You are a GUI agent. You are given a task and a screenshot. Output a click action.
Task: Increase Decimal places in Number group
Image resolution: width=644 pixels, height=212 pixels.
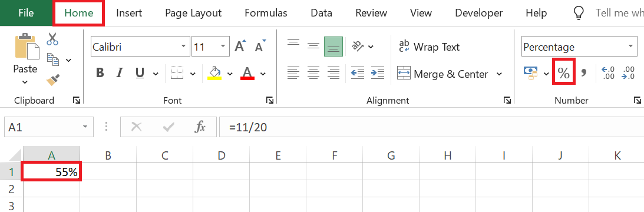pyautogui.click(x=607, y=74)
